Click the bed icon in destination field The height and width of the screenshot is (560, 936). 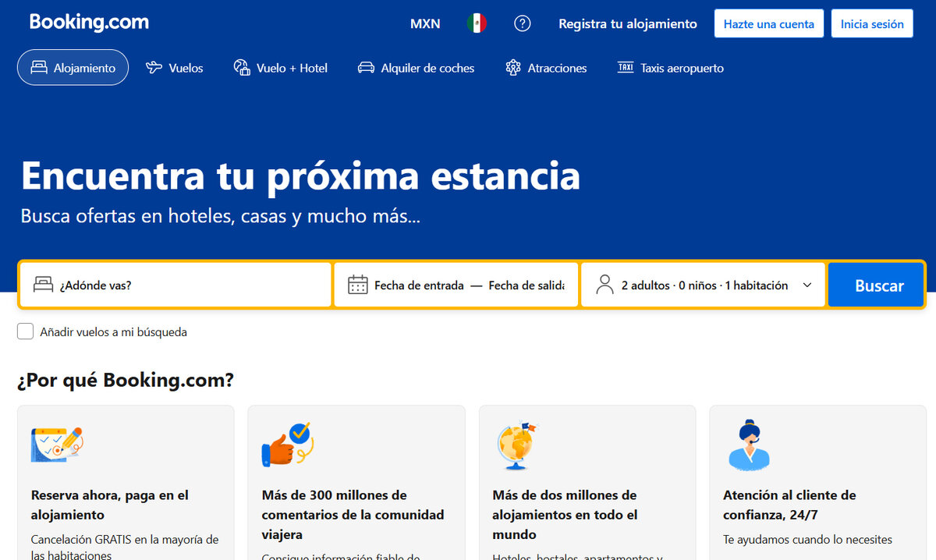click(x=44, y=285)
